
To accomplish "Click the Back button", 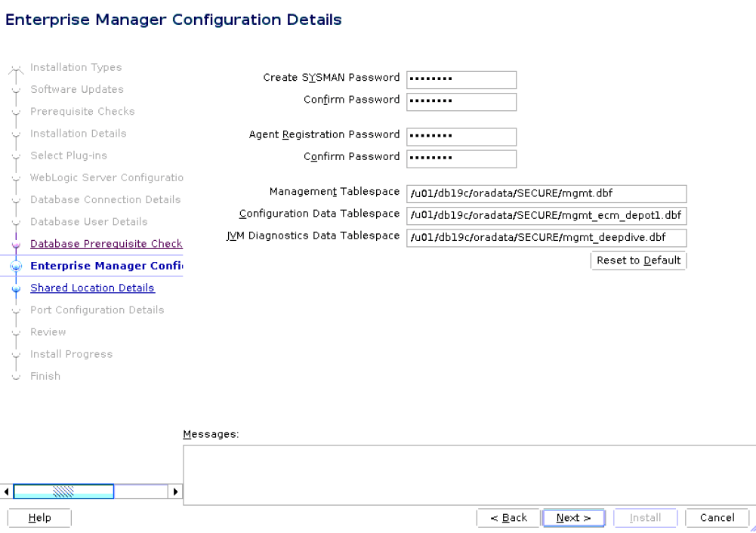I will (x=508, y=518).
